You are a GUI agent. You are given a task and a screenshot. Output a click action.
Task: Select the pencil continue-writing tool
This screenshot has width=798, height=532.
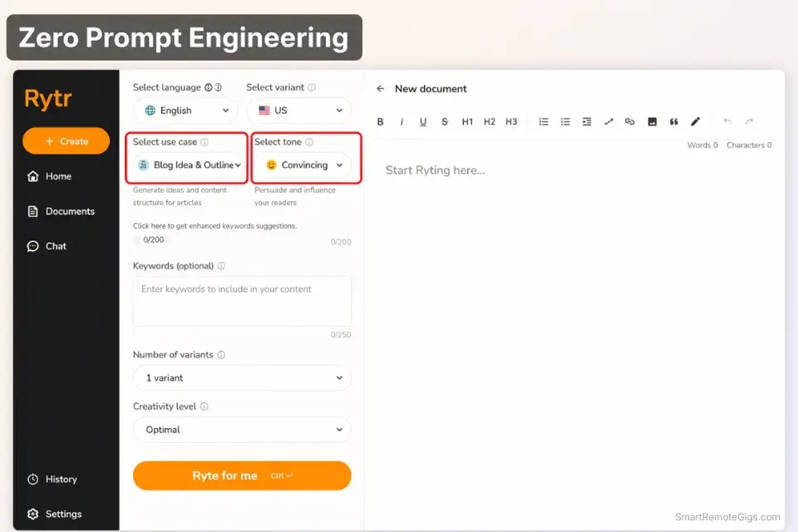coord(696,121)
